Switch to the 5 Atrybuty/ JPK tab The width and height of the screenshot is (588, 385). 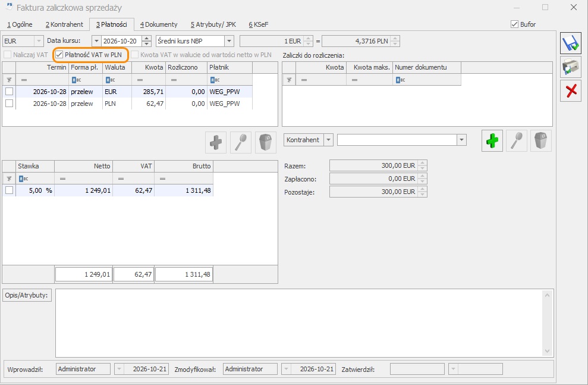coord(213,24)
